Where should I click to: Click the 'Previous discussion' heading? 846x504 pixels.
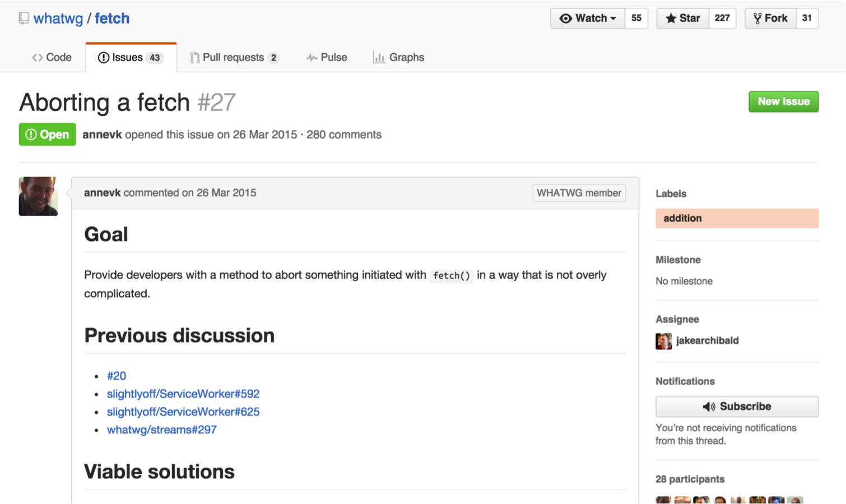(x=179, y=335)
